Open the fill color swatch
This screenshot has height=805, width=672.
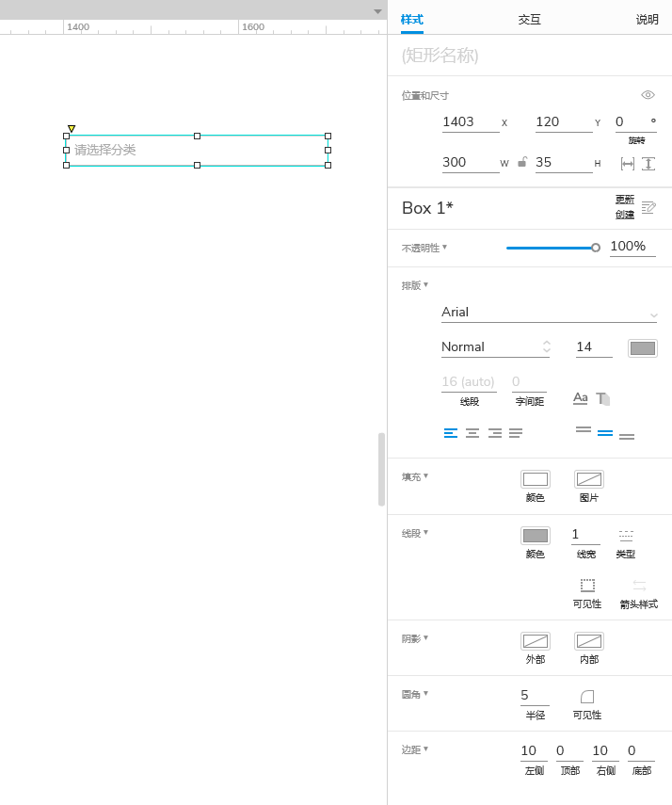[x=536, y=479]
